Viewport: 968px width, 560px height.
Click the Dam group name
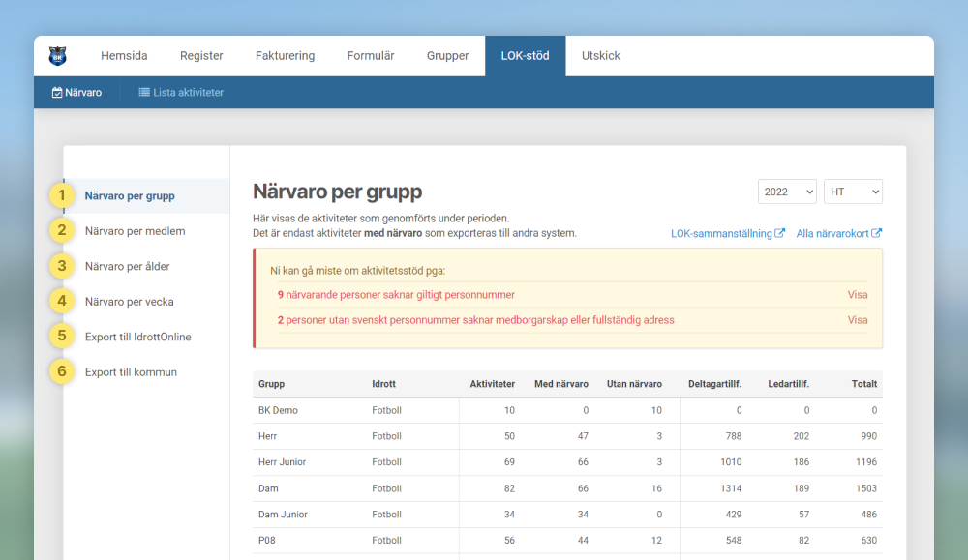268,488
